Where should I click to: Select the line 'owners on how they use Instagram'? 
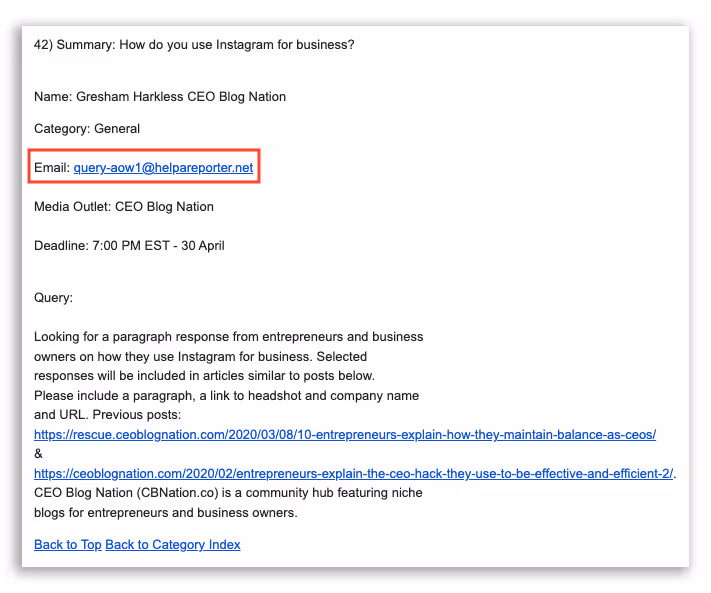[200, 356]
